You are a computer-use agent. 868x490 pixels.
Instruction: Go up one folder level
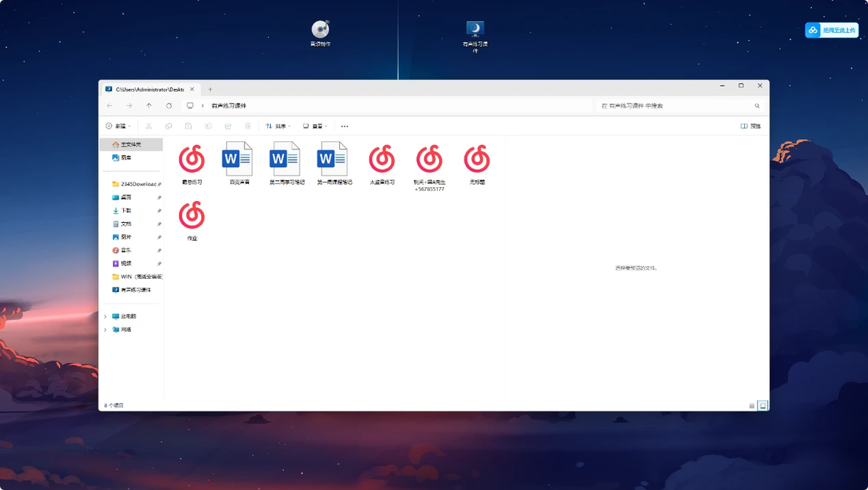pyautogui.click(x=149, y=106)
